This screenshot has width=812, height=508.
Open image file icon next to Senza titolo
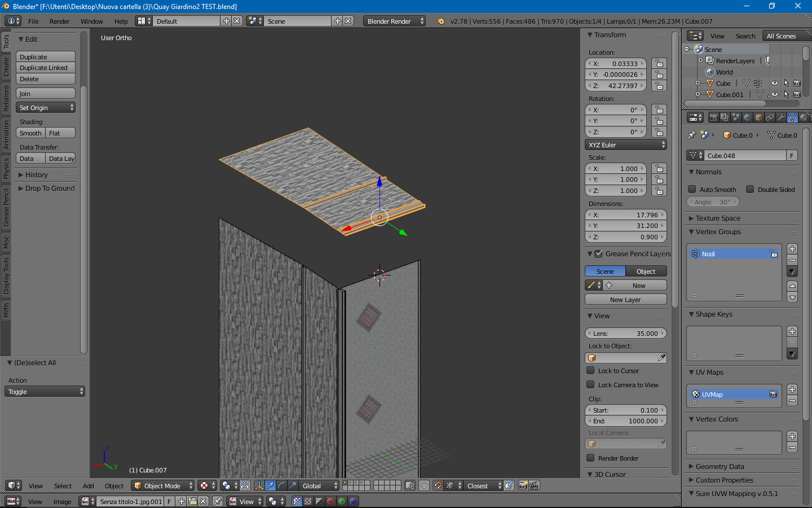[x=192, y=501]
